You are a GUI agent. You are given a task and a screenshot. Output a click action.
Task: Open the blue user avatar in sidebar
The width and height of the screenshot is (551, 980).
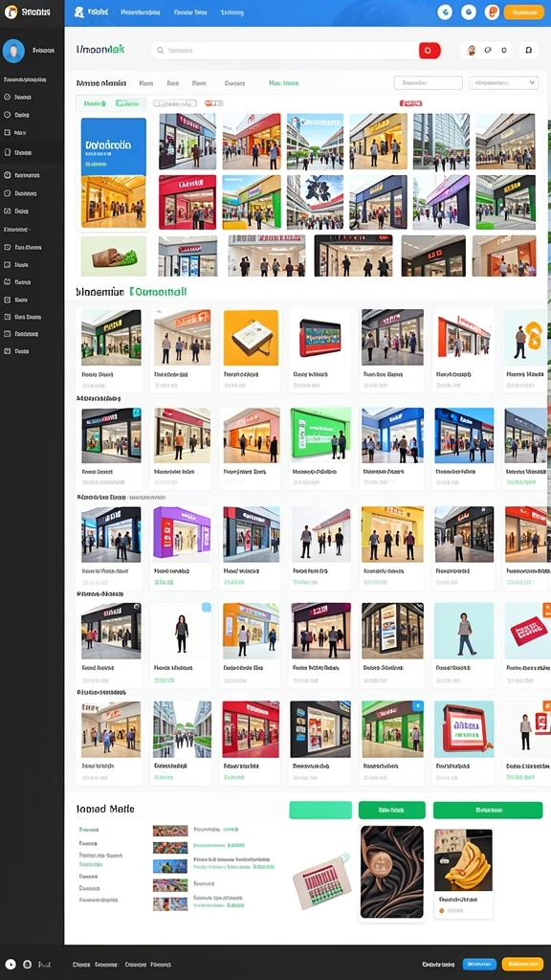tap(13, 51)
